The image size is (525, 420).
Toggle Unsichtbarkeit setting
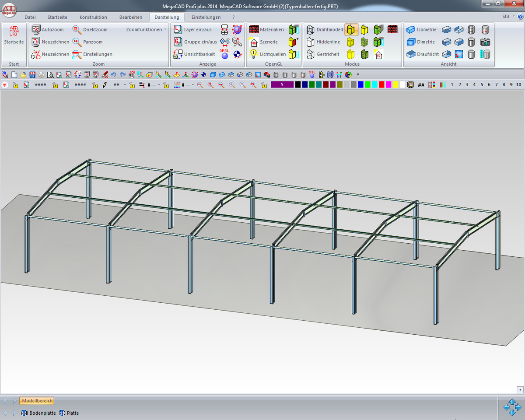(x=178, y=54)
